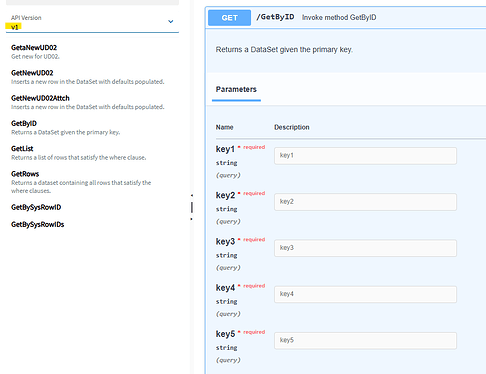
Task: Click 'Returns a list of rows' description
Action: (78, 158)
